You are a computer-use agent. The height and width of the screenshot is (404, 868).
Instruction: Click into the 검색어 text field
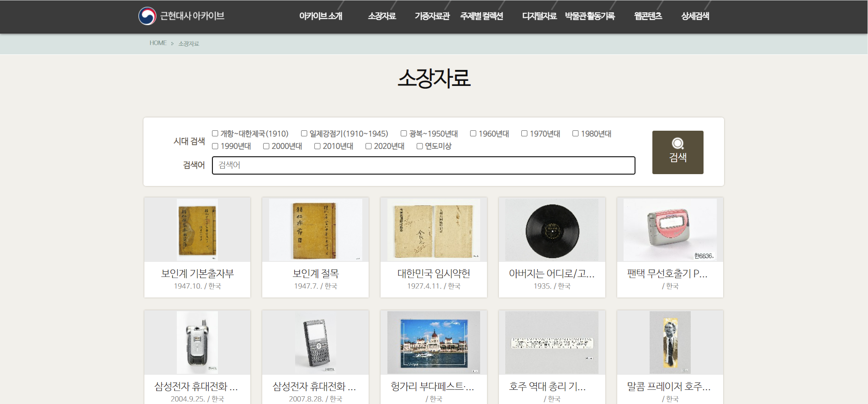click(x=423, y=165)
